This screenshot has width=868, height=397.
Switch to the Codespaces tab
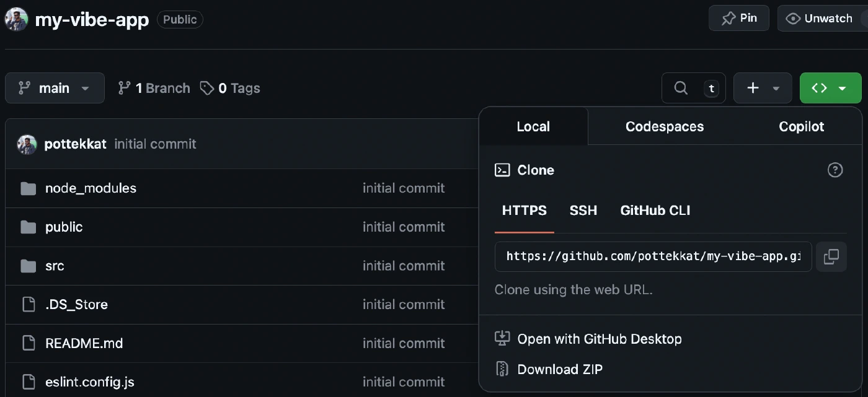(665, 126)
